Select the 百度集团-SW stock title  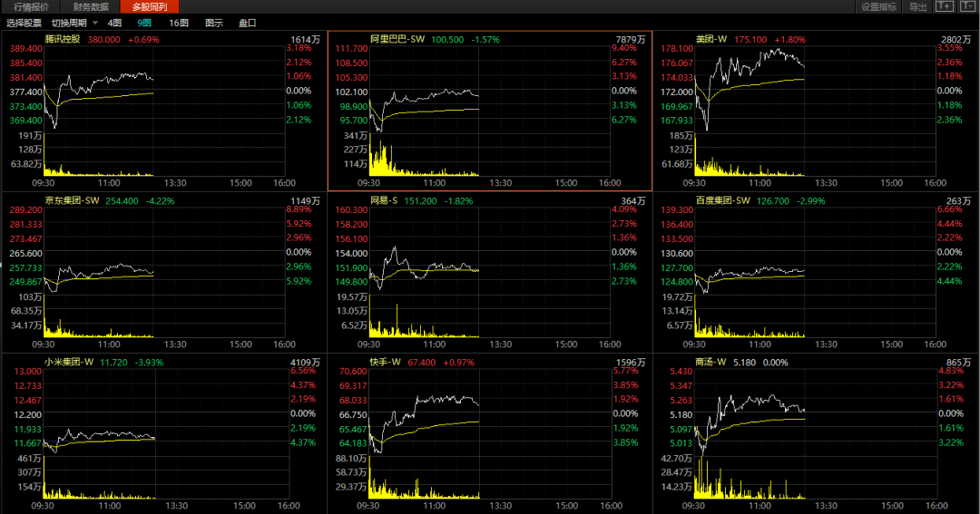coord(722,201)
